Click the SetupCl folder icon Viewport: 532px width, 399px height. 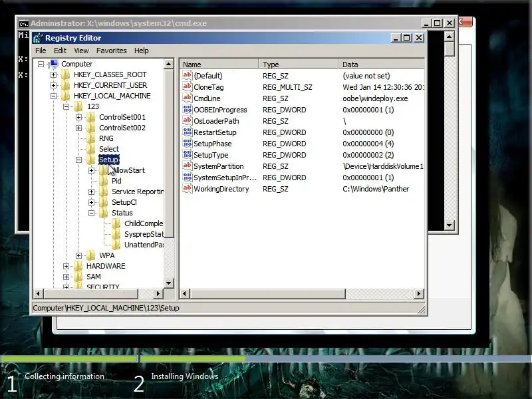(104, 202)
